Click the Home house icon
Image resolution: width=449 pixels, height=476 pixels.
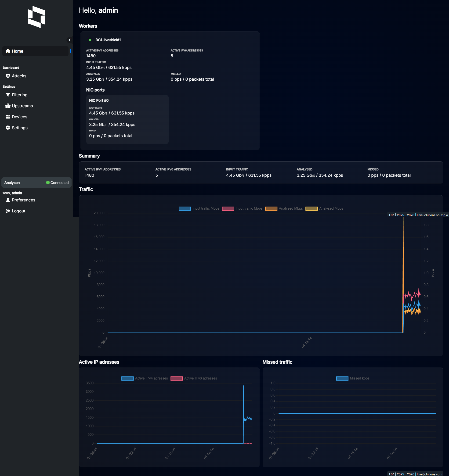(x=8, y=51)
